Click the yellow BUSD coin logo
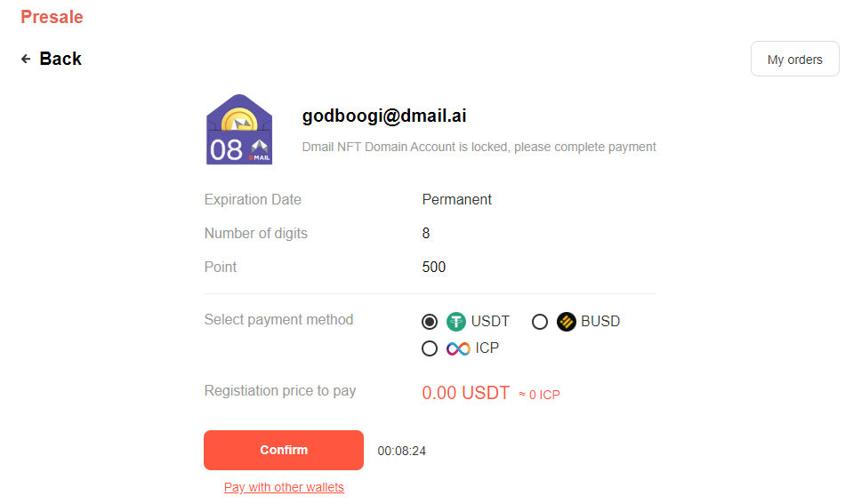Viewport: 845px width, 504px height. (567, 322)
